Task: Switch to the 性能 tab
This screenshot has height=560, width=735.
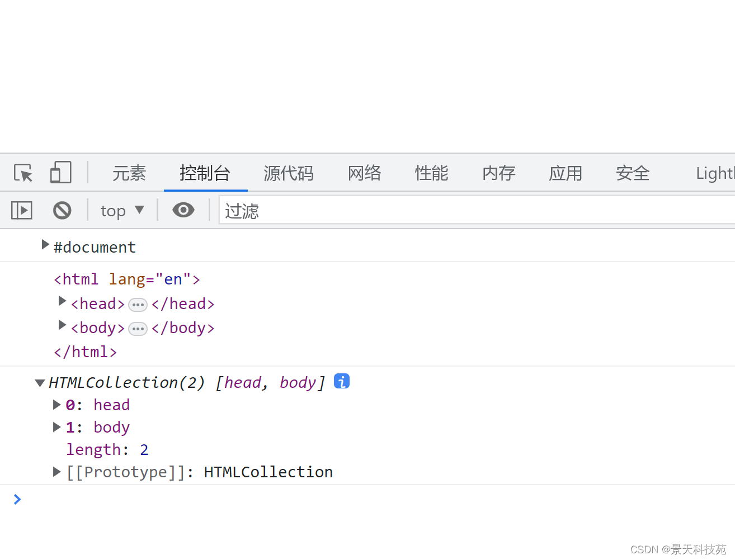Action: [x=431, y=173]
